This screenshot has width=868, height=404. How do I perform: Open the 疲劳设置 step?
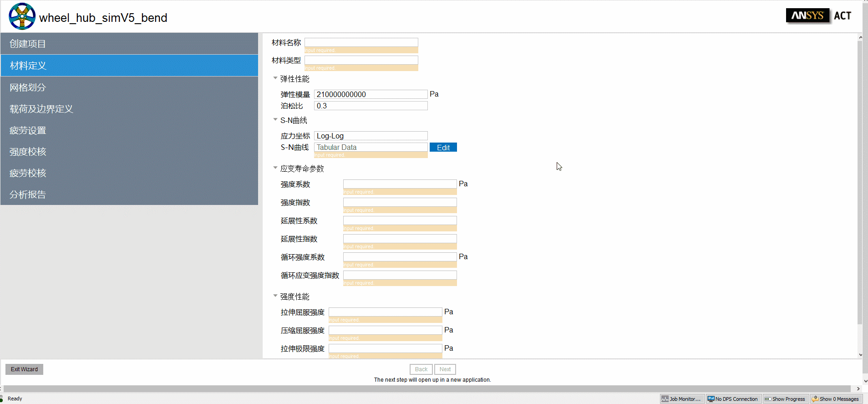(129, 130)
